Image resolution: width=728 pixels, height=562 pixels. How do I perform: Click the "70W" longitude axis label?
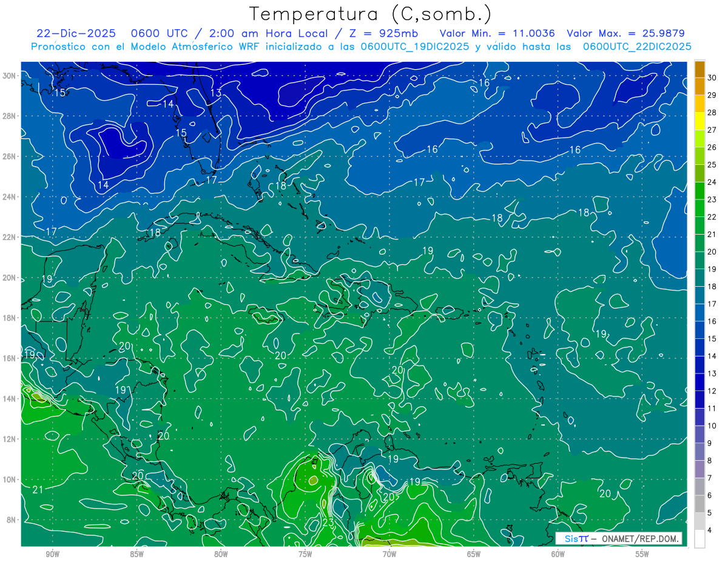[389, 554]
